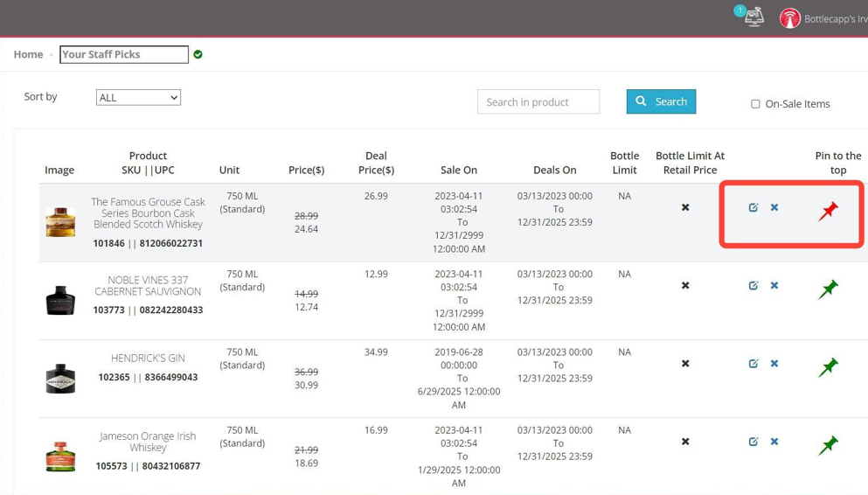
Task: Click the Product SKU || UPC header
Action: (148, 163)
